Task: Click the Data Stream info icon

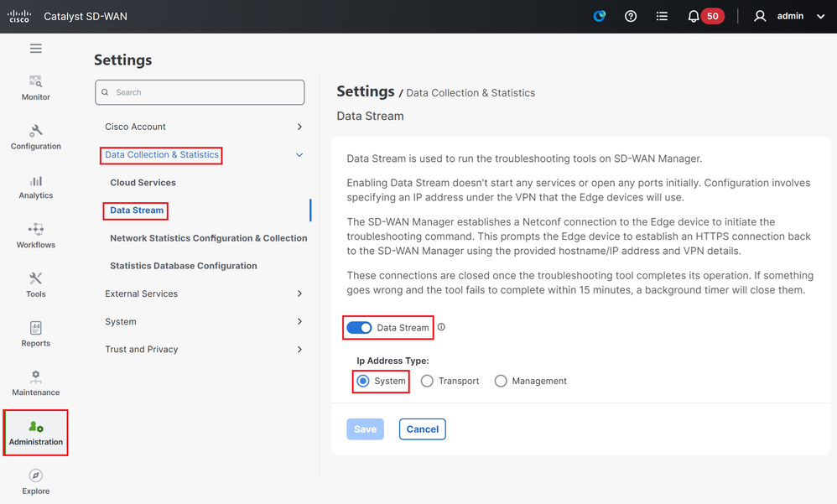Action: click(x=441, y=327)
